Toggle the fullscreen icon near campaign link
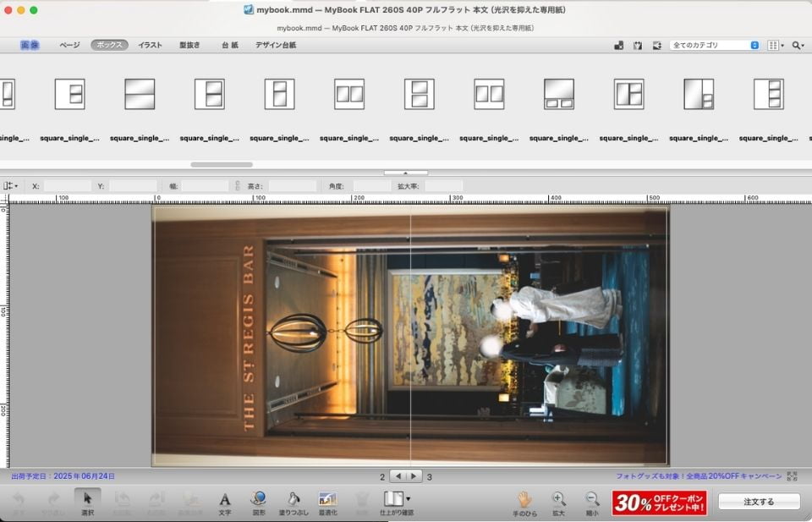This screenshot has height=522, width=812. (792, 476)
